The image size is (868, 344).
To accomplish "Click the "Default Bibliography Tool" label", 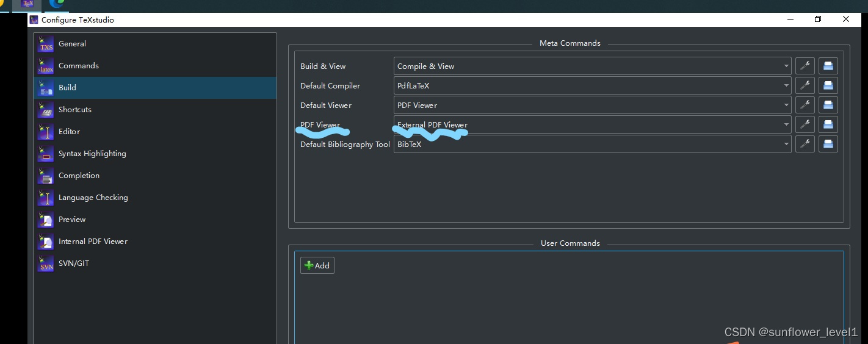I will tap(345, 145).
